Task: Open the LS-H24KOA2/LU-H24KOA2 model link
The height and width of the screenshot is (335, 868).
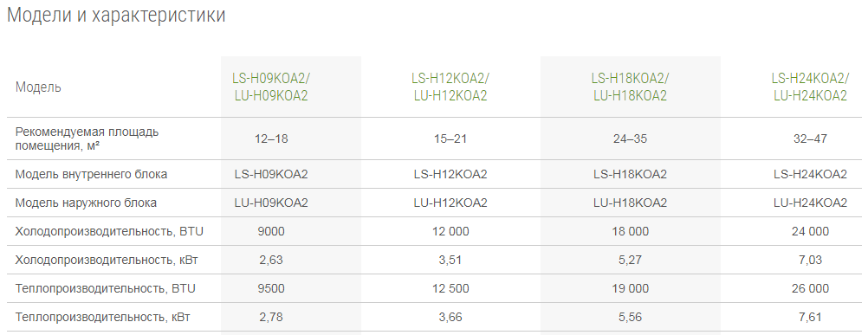Action: [x=810, y=87]
